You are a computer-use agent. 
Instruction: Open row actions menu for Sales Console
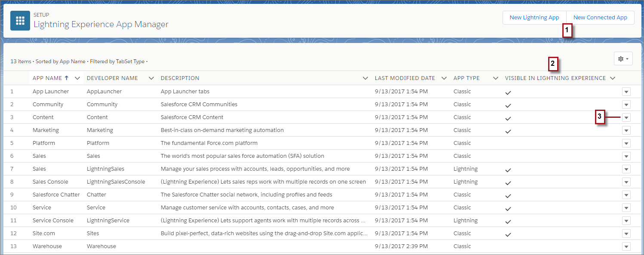pos(626,181)
